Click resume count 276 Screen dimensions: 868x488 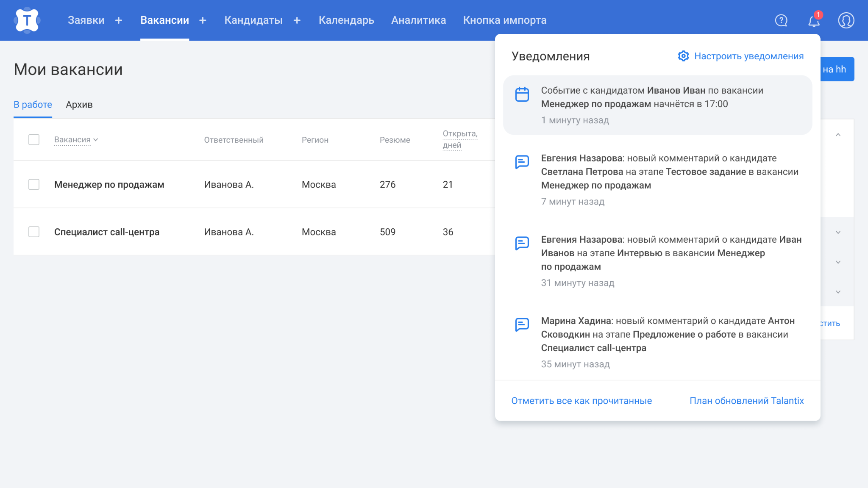tap(388, 184)
